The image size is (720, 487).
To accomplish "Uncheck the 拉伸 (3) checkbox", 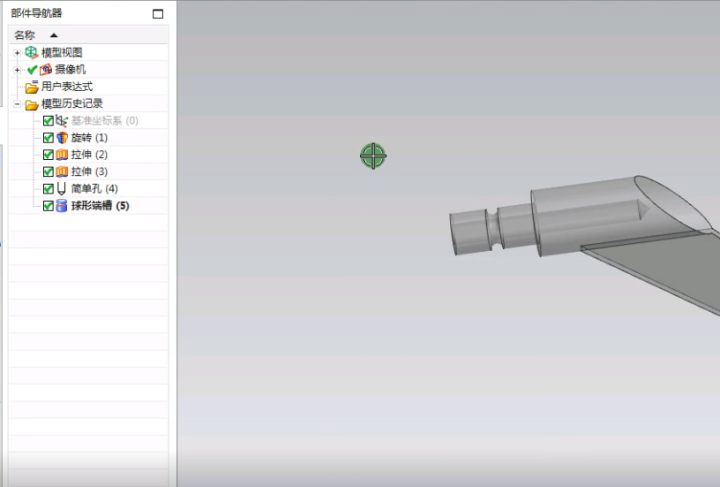I will point(48,172).
